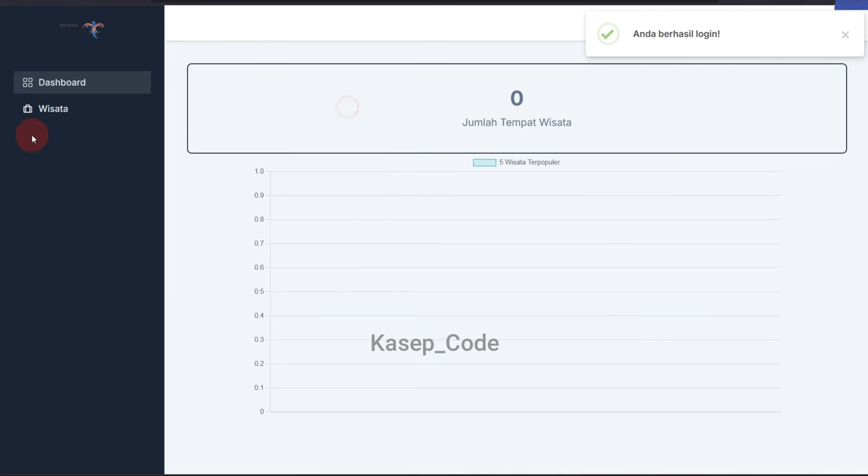Image resolution: width=868 pixels, height=476 pixels.
Task: Click the '5 Wisata Terpopuler' legend label
Action: pos(529,162)
